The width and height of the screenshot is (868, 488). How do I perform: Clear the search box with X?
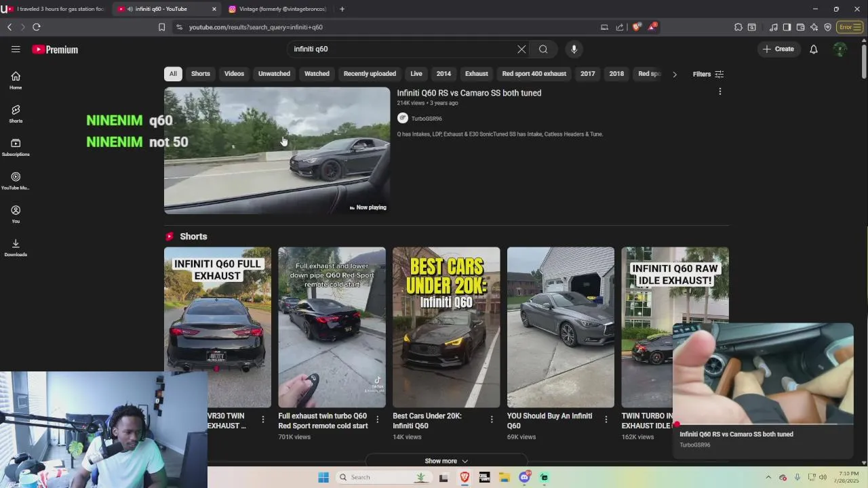pyautogui.click(x=521, y=49)
